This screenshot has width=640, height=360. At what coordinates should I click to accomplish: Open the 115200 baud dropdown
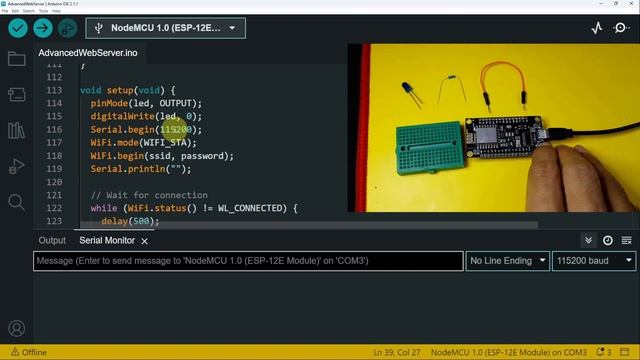tap(594, 261)
